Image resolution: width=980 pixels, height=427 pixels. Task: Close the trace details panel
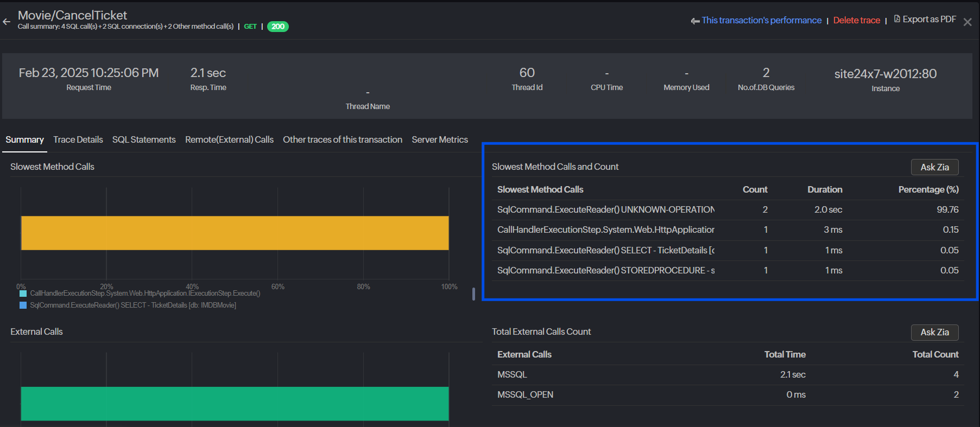tap(968, 22)
